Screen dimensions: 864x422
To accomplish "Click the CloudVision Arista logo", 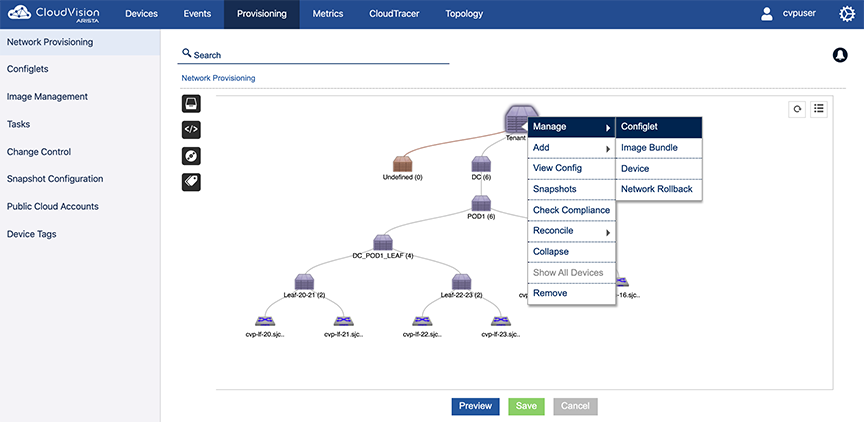I will 54,14.
